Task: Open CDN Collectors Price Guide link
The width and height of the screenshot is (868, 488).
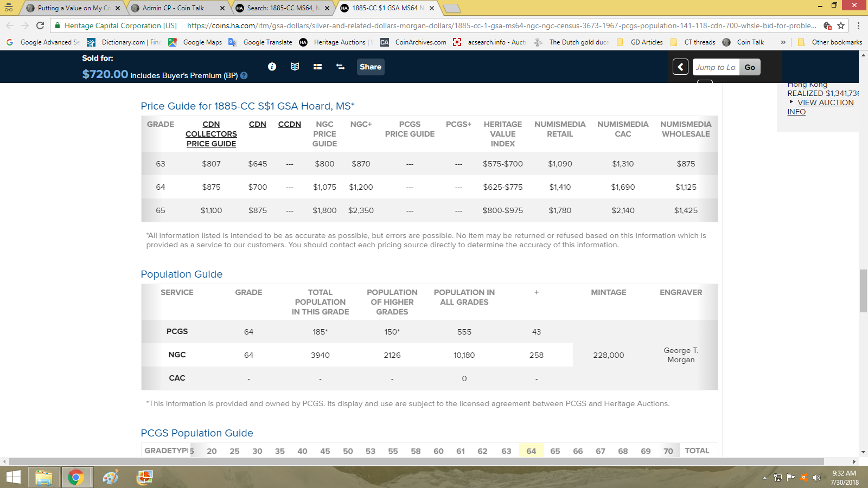Action: [211, 134]
